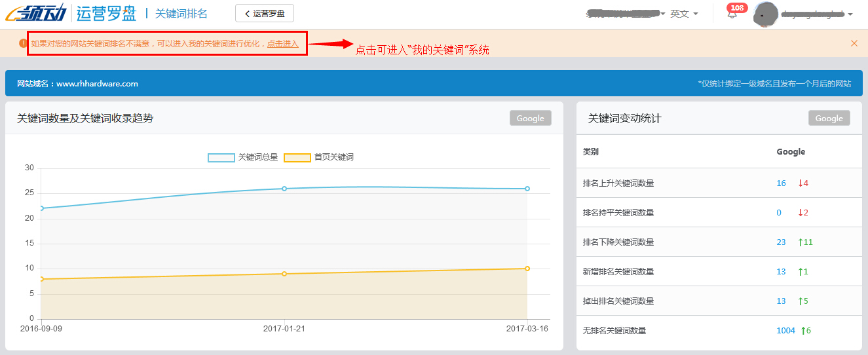The width and height of the screenshot is (868, 355).
Task: Click the 点击进入 link
Action: click(x=282, y=44)
